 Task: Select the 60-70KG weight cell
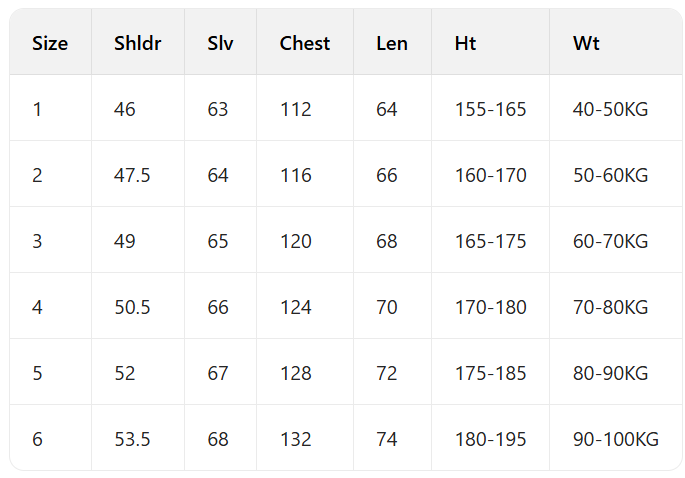[x=610, y=241]
